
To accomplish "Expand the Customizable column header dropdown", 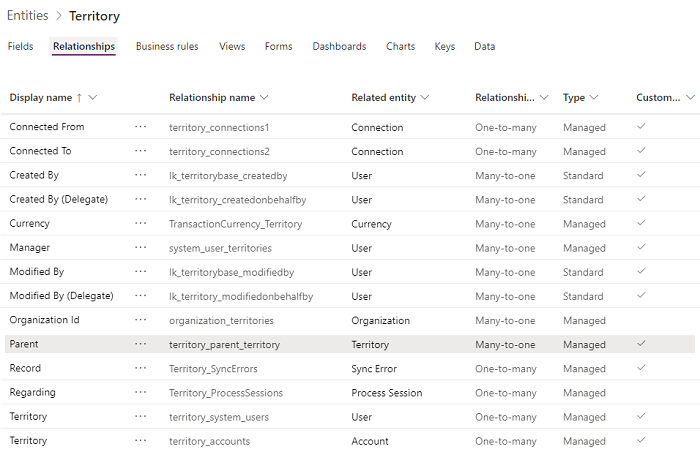I will (x=690, y=98).
